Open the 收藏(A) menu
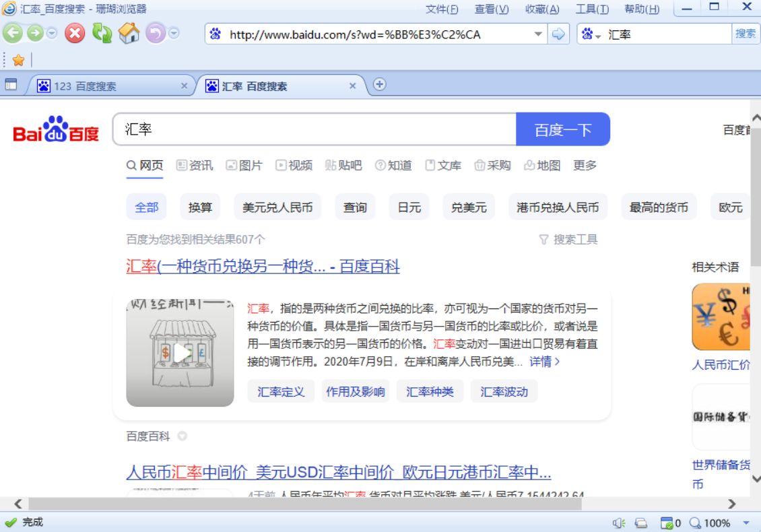Viewport: 761px width, 532px height. click(x=542, y=9)
